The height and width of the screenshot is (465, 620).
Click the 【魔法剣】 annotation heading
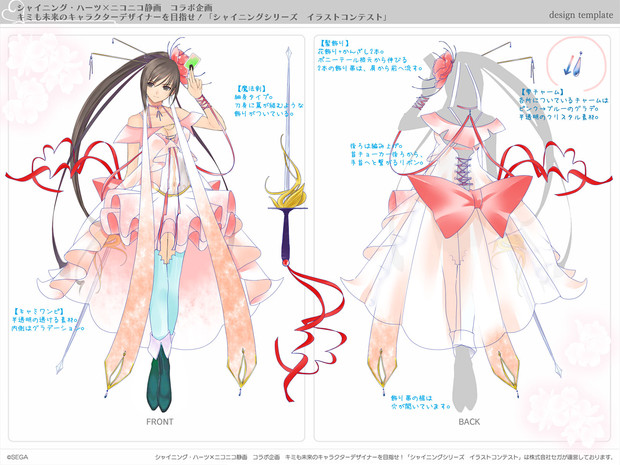[250, 89]
